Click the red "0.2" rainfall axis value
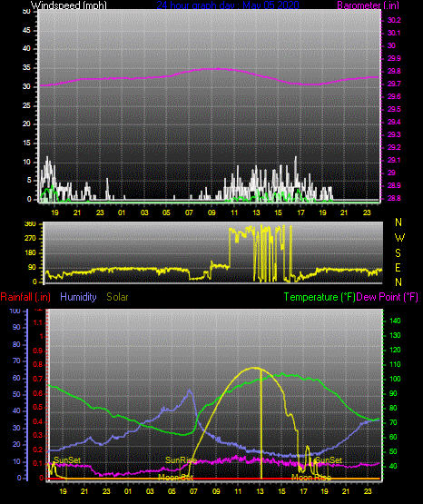This screenshot has height=504, width=423. tap(38, 450)
